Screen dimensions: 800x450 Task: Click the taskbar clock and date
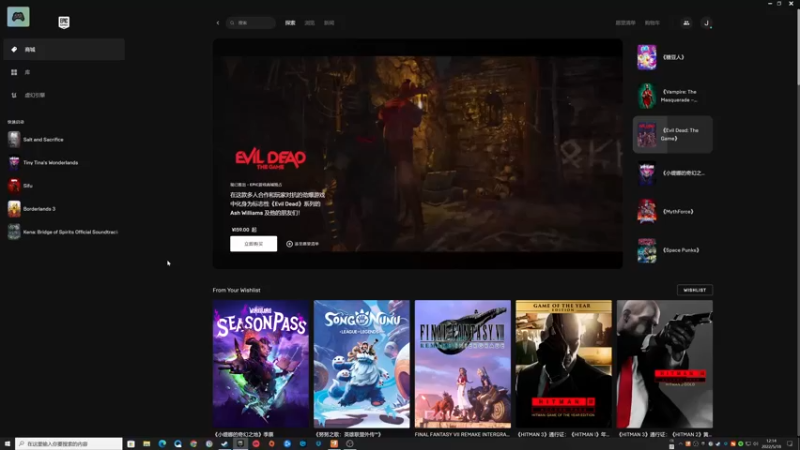(x=771, y=444)
